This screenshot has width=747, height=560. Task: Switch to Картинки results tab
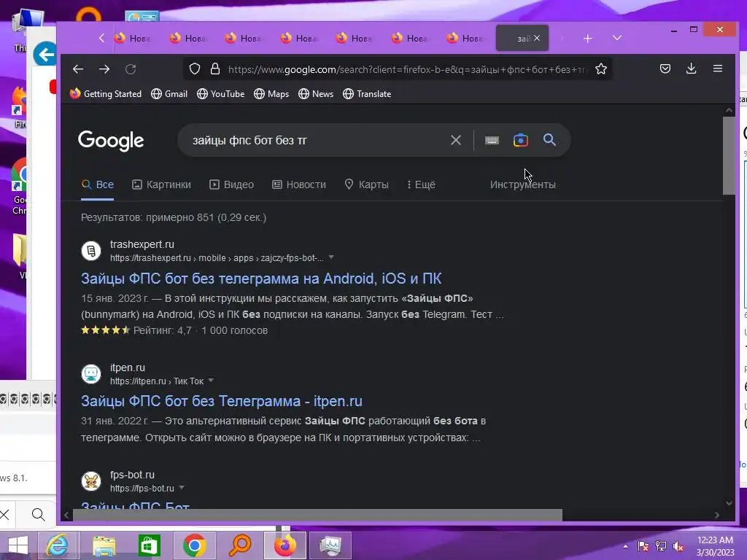point(161,184)
